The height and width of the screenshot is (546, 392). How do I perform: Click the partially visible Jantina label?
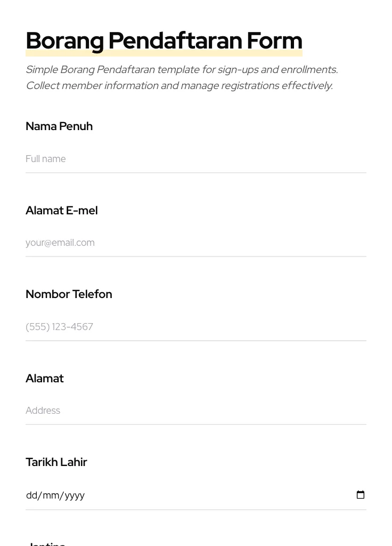46,543
